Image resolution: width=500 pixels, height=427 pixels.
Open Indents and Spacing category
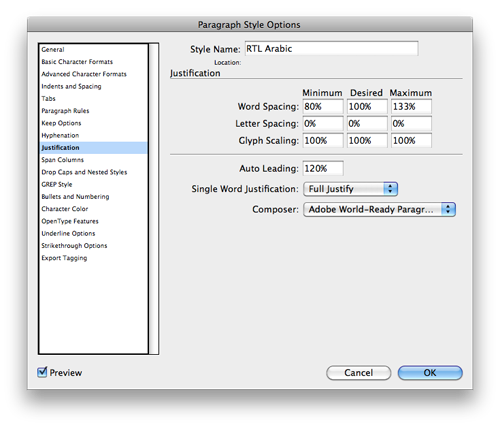click(x=93, y=86)
